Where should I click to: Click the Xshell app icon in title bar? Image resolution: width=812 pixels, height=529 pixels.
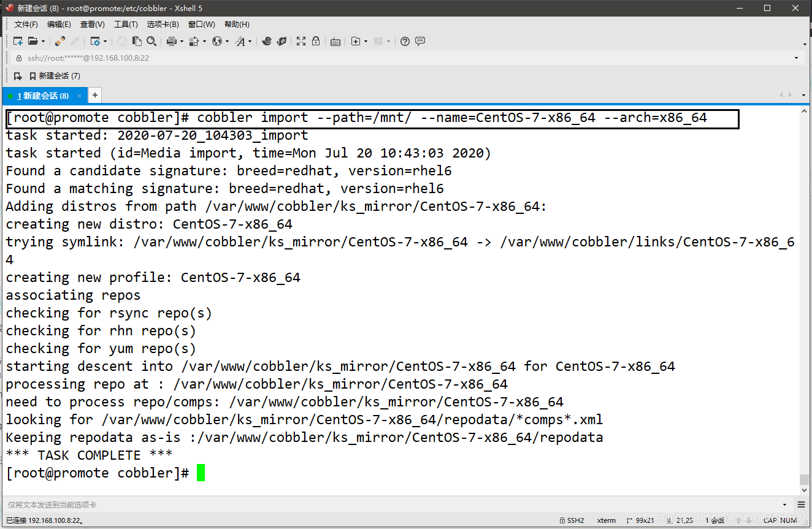coord(9,8)
